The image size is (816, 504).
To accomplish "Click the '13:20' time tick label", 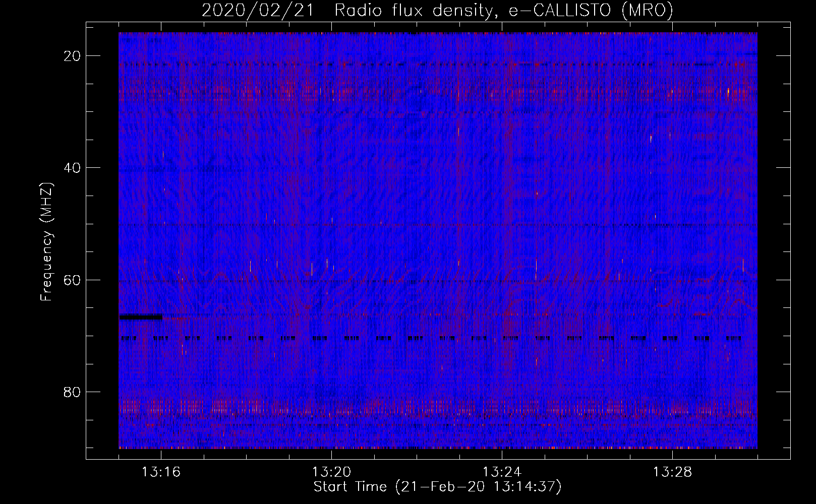I will [x=331, y=472].
